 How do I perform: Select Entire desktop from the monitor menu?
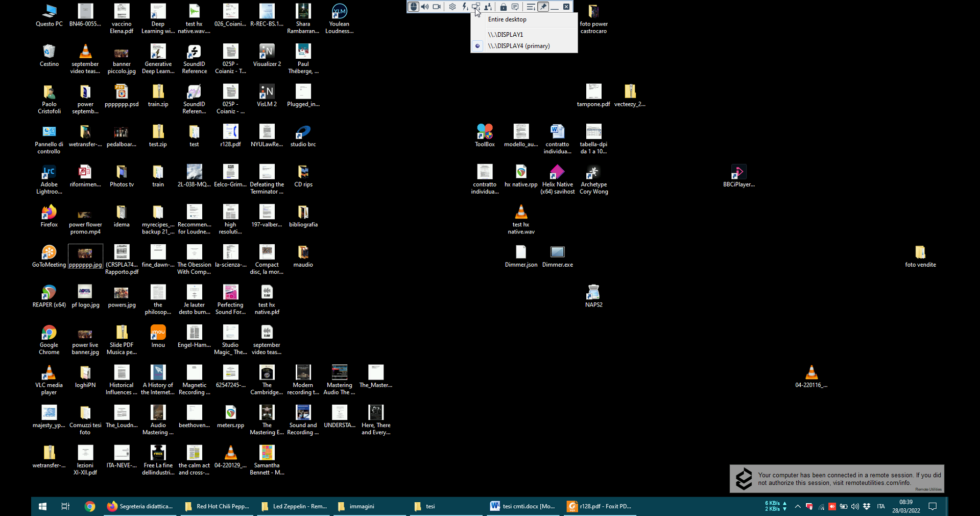[x=507, y=19]
